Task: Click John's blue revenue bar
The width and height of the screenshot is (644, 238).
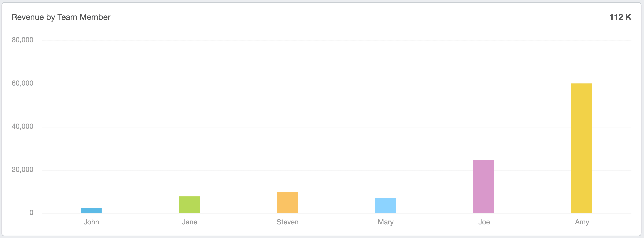Action: (x=91, y=211)
